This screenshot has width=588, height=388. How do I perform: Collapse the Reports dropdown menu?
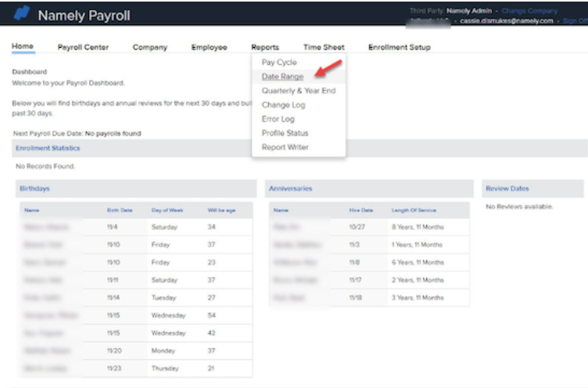[x=265, y=48]
